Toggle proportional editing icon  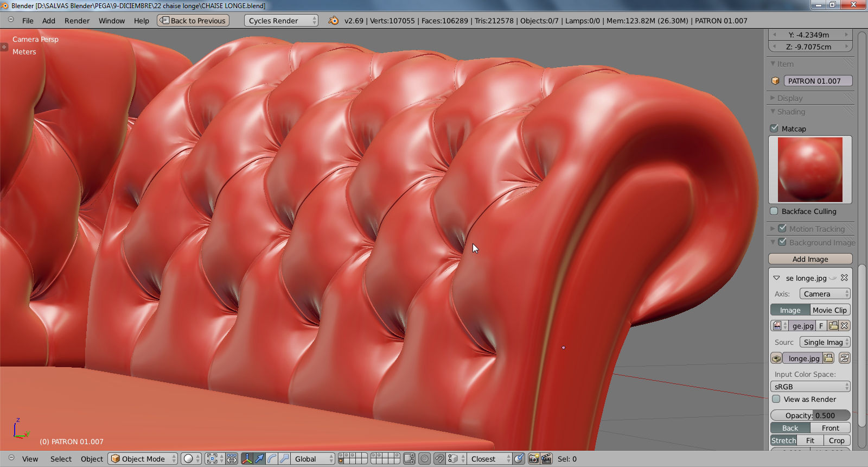pos(425,459)
